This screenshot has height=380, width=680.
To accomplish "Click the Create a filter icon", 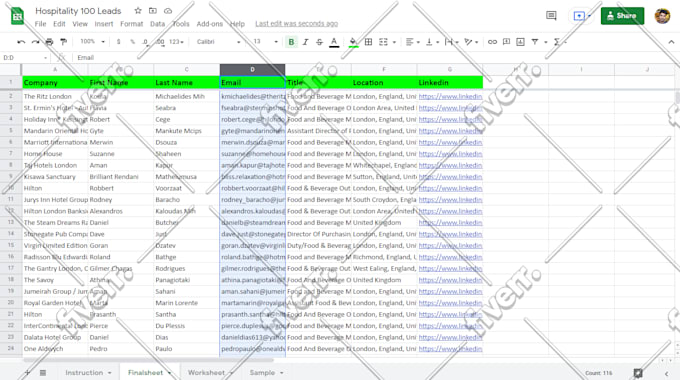I will (x=535, y=42).
